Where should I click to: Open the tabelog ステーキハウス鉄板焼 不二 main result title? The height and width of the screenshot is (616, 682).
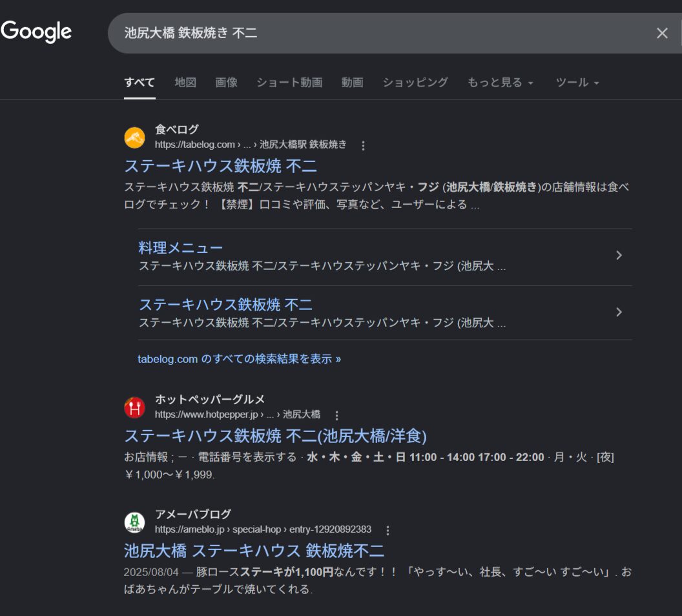(x=220, y=166)
